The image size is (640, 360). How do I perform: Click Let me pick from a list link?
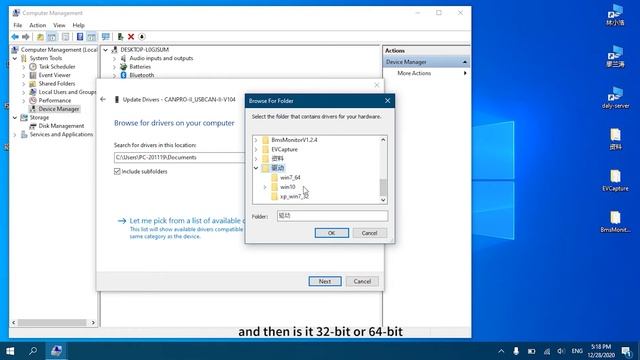click(186, 220)
